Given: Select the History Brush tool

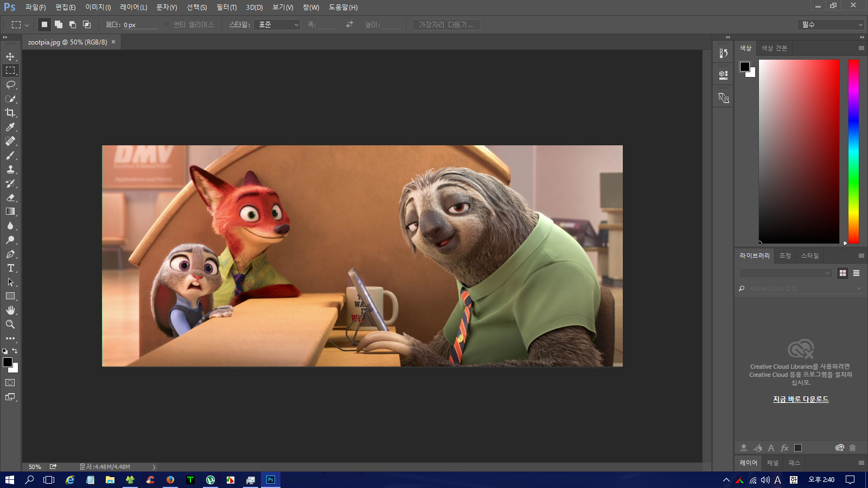Looking at the screenshot, I should pos(10,183).
